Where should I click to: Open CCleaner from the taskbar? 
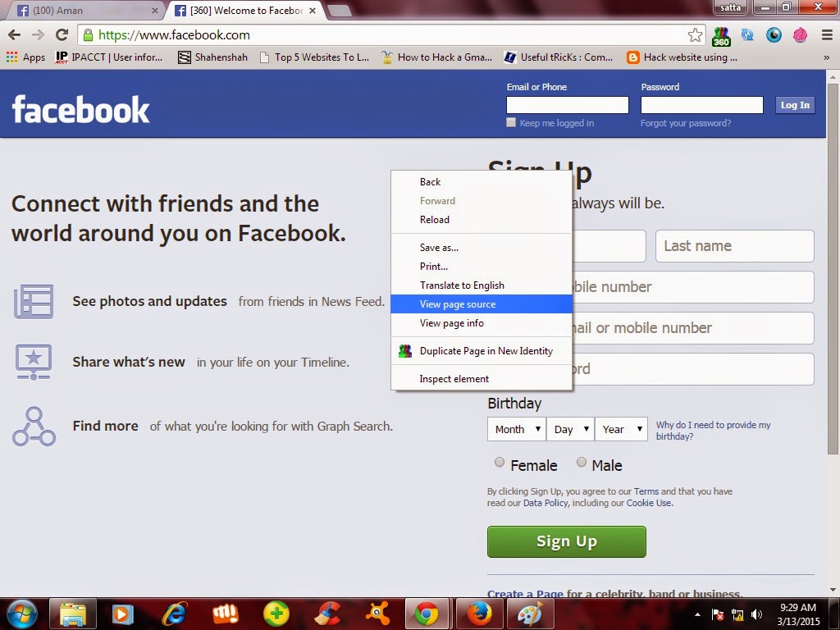pos(327,614)
